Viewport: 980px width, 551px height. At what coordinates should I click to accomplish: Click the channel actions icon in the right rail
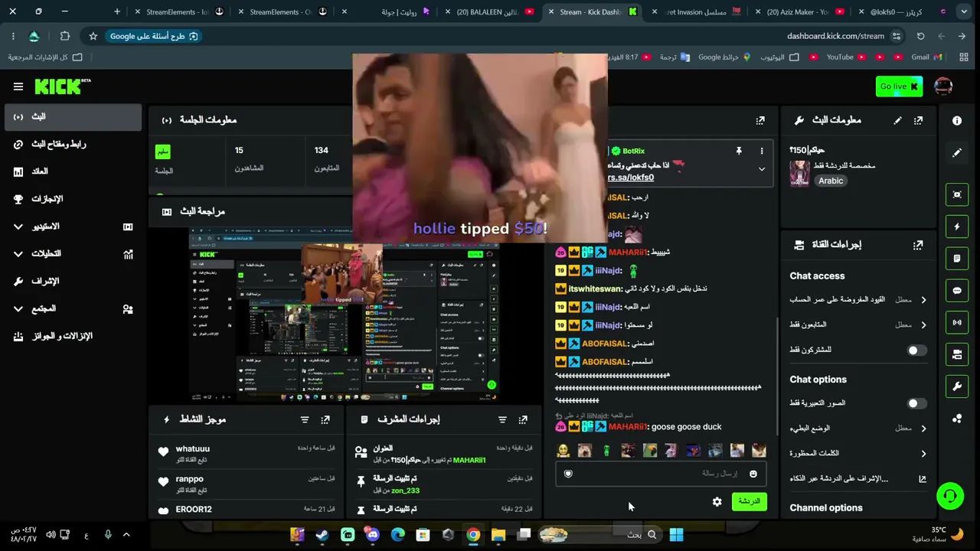pyautogui.click(x=957, y=354)
